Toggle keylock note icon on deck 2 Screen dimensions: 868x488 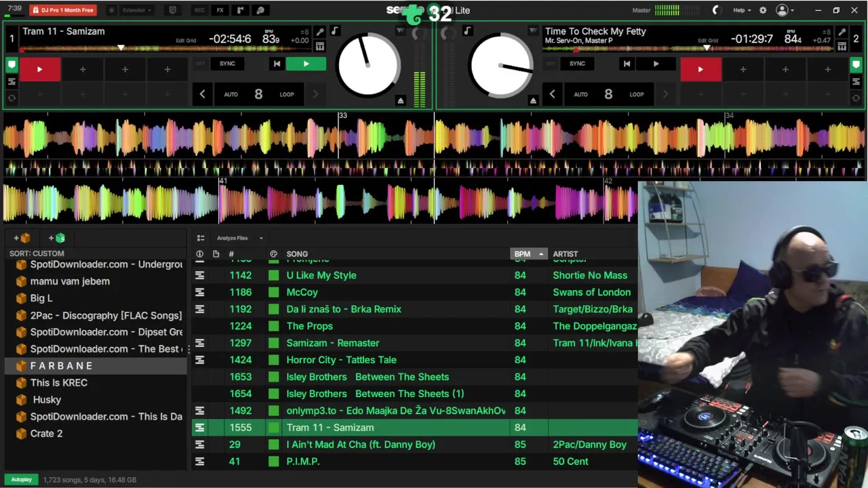tap(467, 31)
